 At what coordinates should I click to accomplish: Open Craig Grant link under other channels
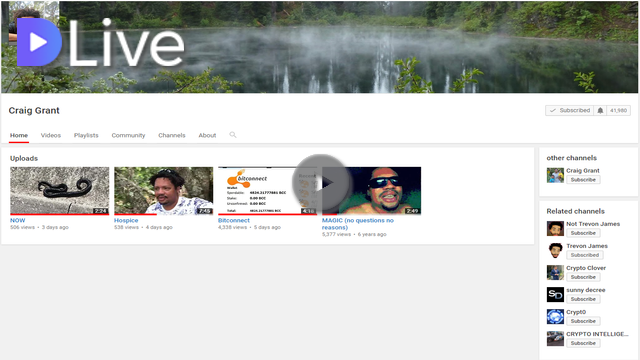click(x=583, y=171)
